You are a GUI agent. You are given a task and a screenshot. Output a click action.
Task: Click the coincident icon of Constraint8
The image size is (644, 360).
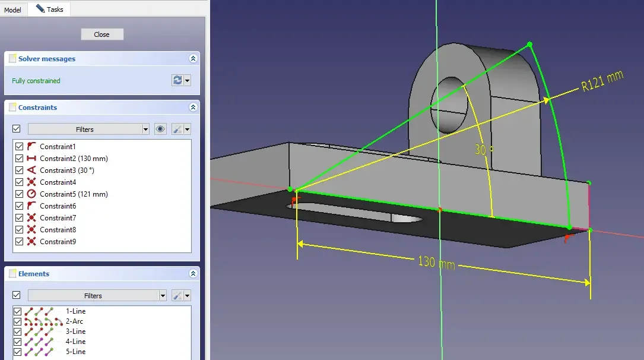pos(31,230)
